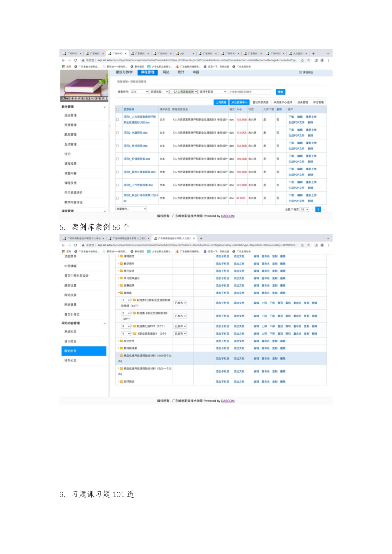Select 网站栏目 in sidebar
The image size is (392, 554).
[x=84, y=351]
